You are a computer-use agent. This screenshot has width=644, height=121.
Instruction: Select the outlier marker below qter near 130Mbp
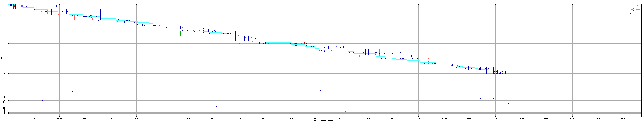[341, 73]
